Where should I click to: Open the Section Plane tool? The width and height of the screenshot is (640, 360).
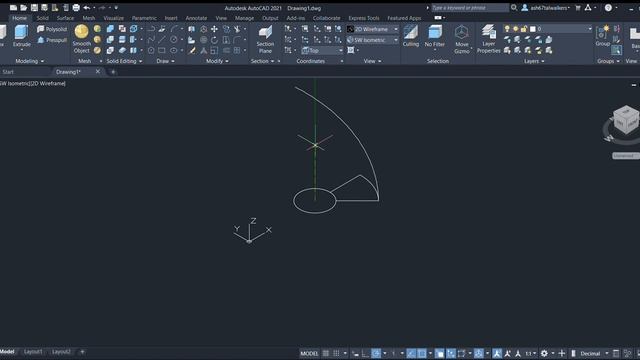tap(265, 40)
